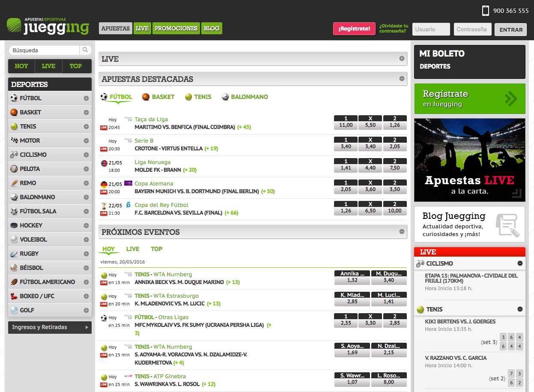Viewport: 534px width, 392px height.
Task: Click the Norway flag icon of Liga Noruega
Action: (x=104, y=163)
